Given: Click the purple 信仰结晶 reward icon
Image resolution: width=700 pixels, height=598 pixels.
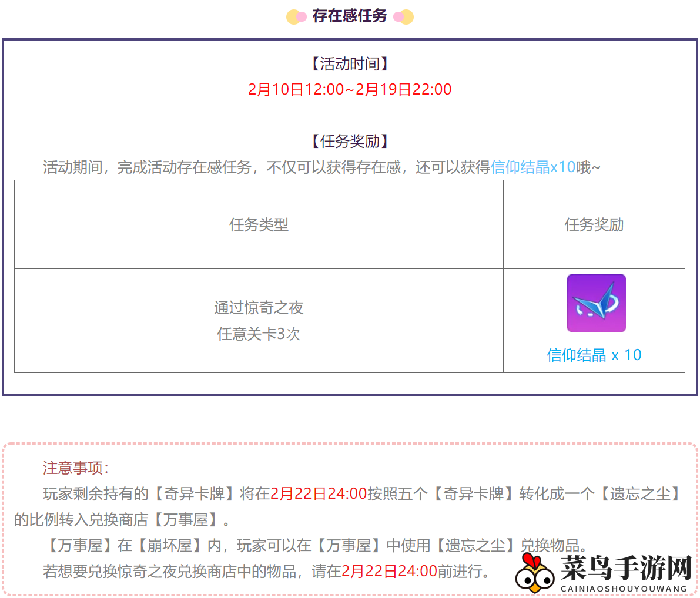Looking at the screenshot, I should point(596,303).
